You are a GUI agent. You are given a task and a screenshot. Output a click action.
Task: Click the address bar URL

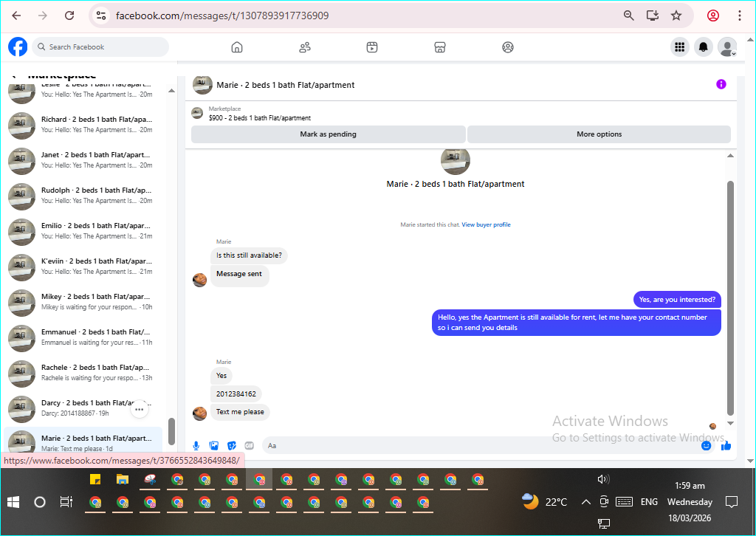222,16
